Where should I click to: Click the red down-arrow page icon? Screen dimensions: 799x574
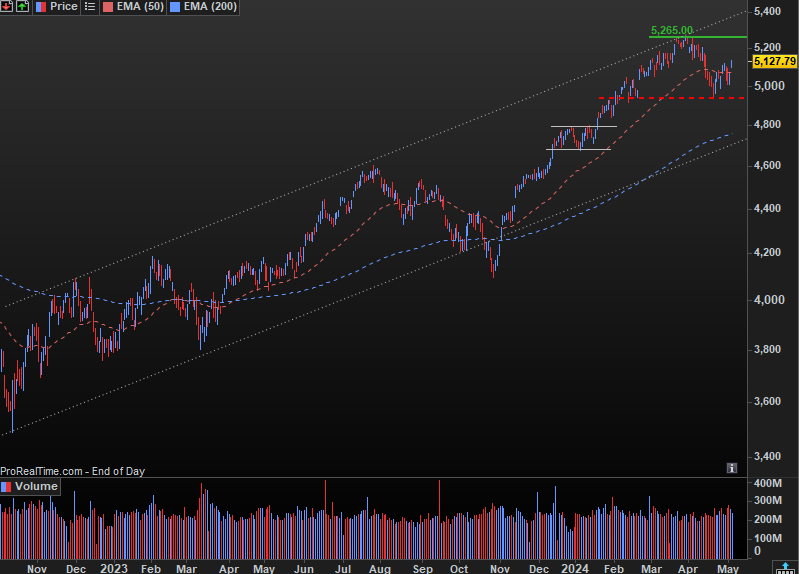pos(7,7)
